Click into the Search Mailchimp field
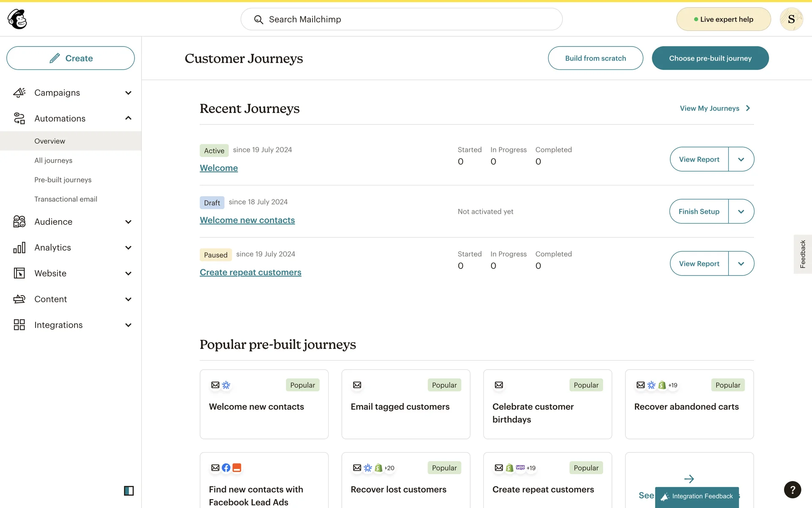Image resolution: width=812 pixels, height=508 pixels. (x=401, y=19)
